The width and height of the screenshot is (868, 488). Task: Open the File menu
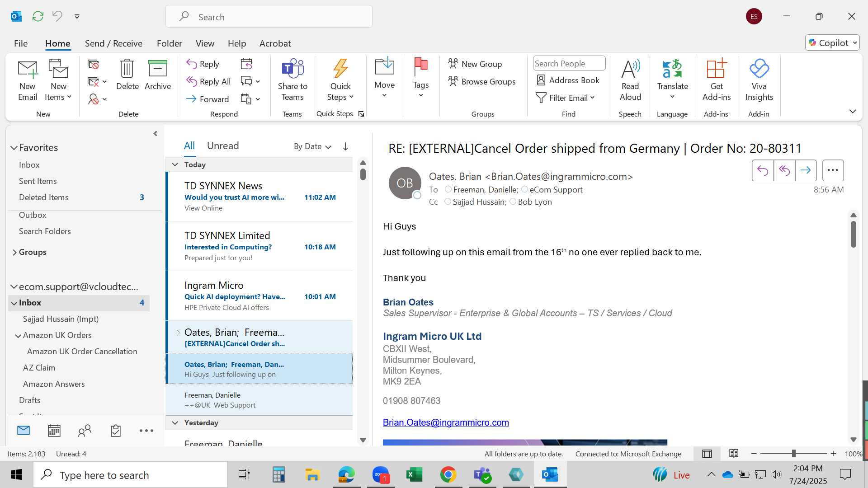(21, 43)
